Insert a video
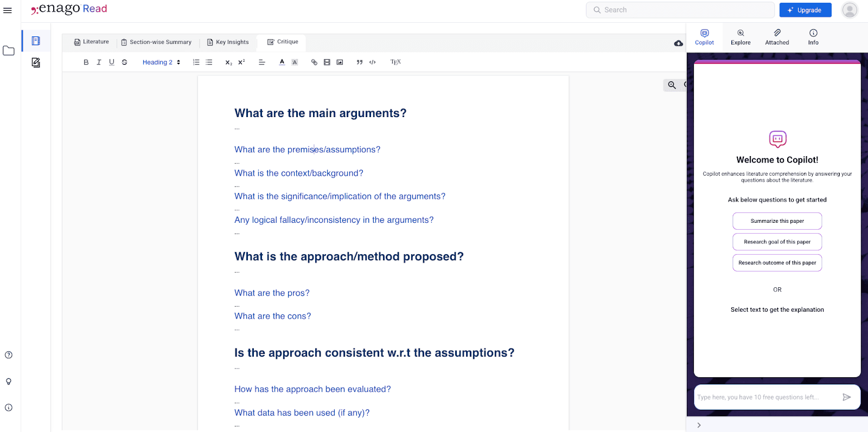Image resolution: width=868 pixels, height=432 pixels. click(327, 62)
